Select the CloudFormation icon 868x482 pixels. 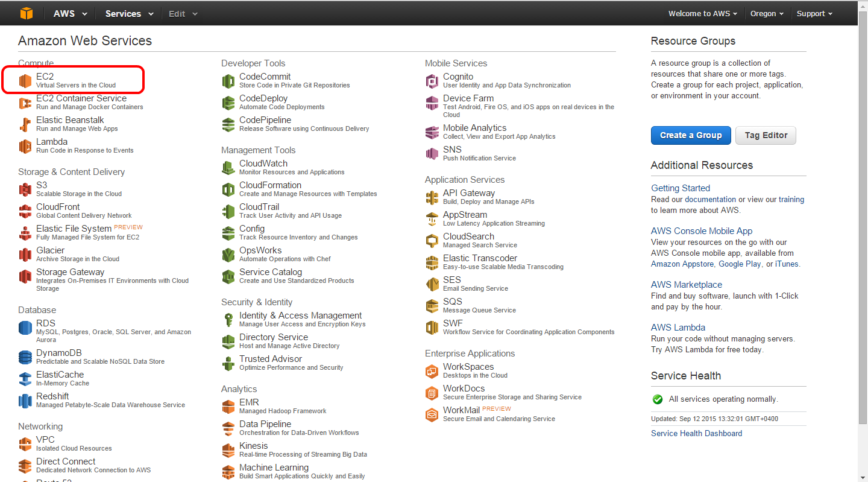coord(228,189)
